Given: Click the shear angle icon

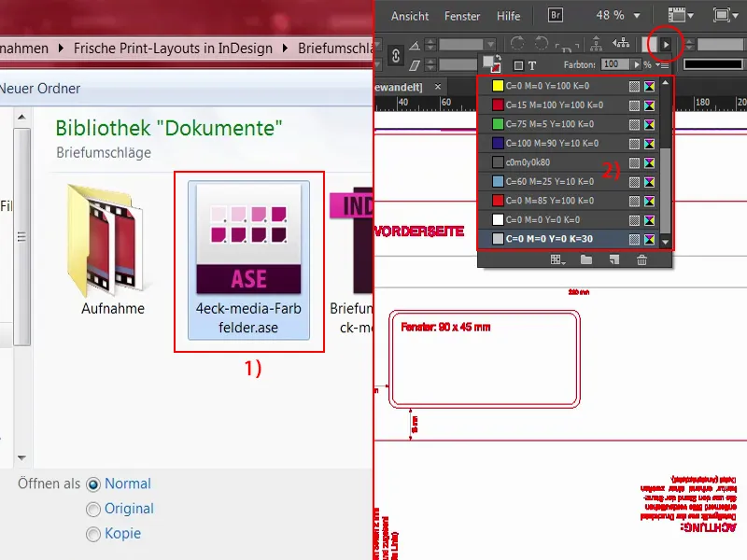Looking at the screenshot, I should 415,65.
